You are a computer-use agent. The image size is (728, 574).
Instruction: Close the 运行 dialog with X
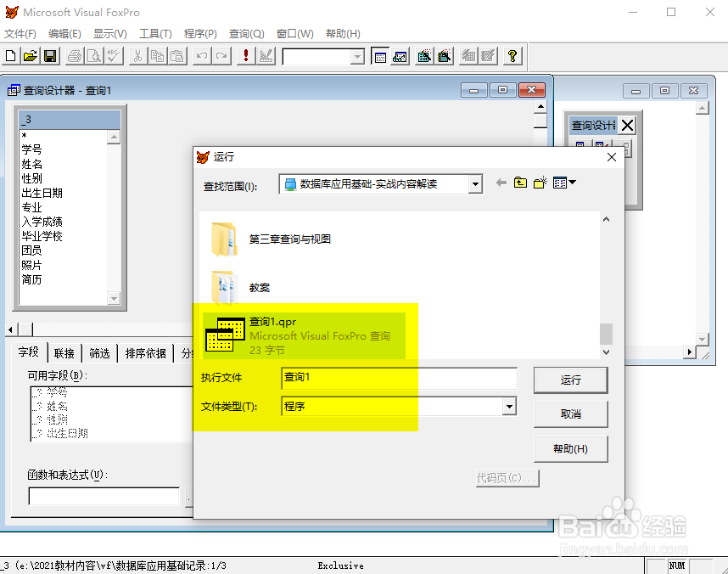(x=612, y=157)
